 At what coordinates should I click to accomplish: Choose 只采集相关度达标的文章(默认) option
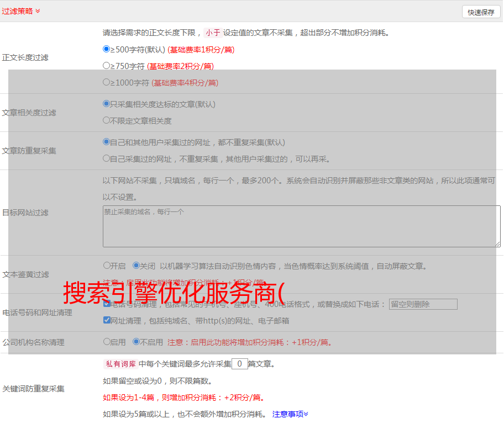[106, 104]
